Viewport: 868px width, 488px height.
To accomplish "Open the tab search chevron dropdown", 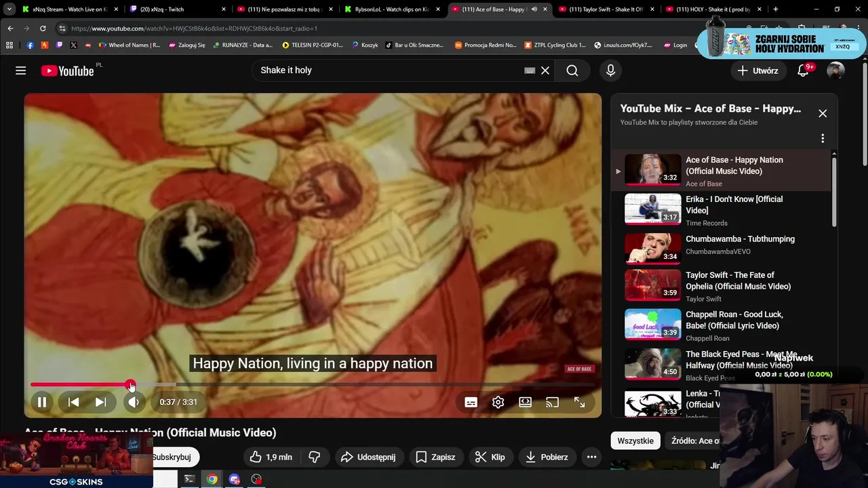I will 9,9.
